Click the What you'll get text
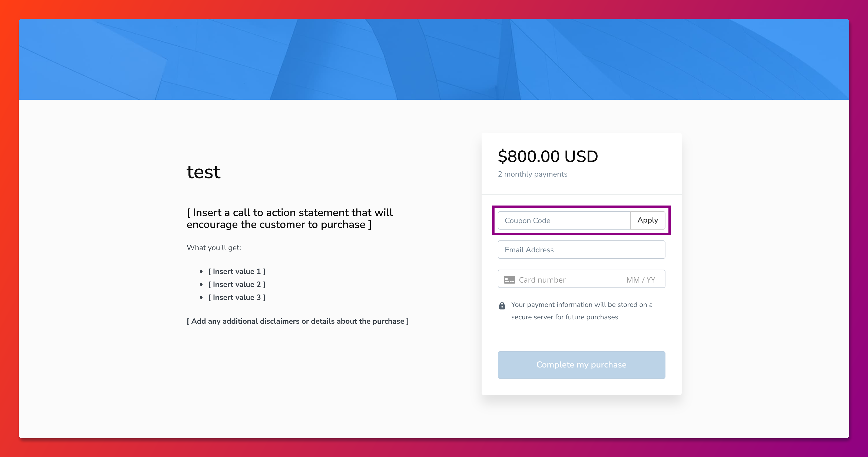This screenshot has width=868, height=457. tap(214, 248)
